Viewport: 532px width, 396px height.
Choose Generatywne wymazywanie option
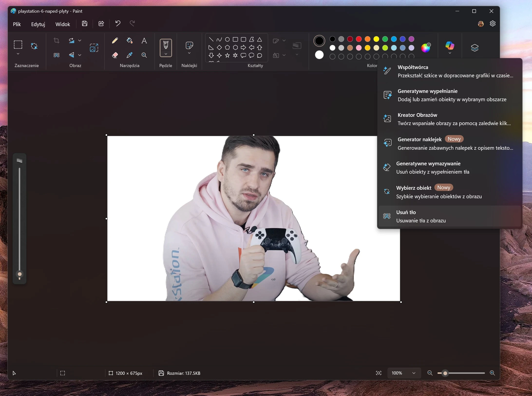click(450, 168)
